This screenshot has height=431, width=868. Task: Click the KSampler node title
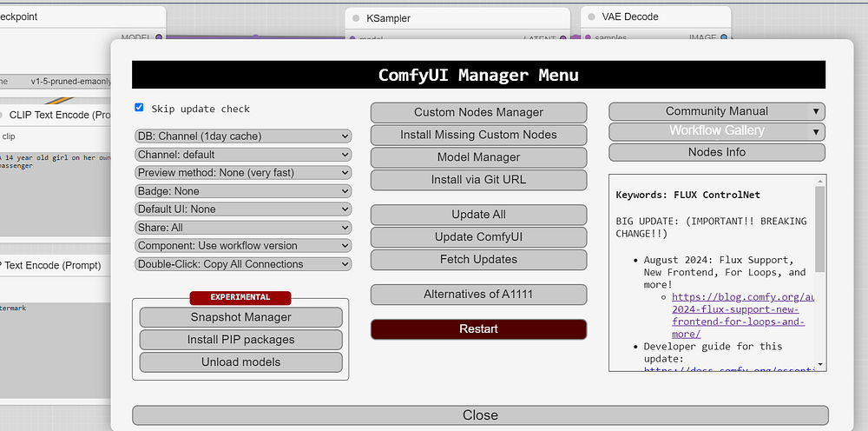388,18
